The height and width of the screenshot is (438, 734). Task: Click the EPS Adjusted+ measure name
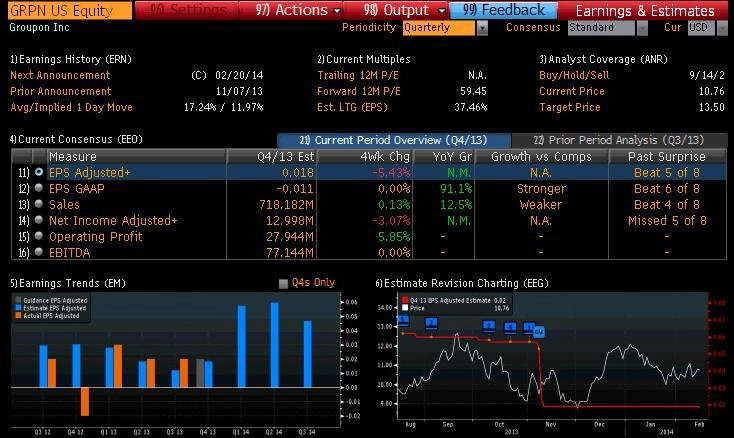coord(89,173)
